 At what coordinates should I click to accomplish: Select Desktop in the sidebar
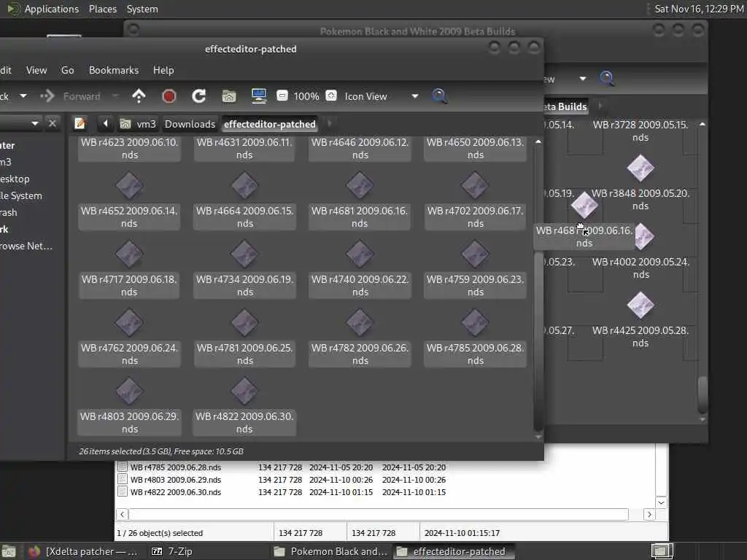point(15,179)
